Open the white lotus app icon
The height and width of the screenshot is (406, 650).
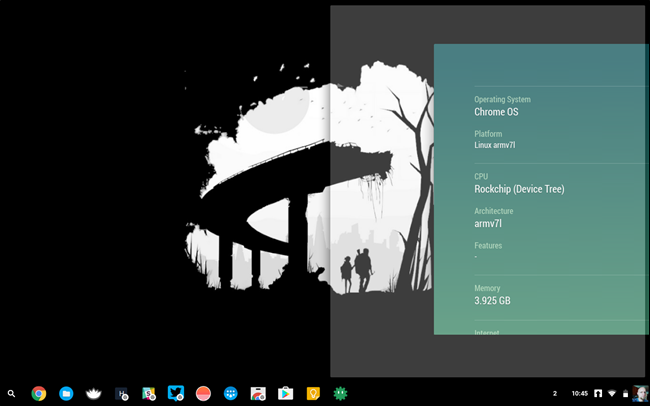(x=93, y=393)
